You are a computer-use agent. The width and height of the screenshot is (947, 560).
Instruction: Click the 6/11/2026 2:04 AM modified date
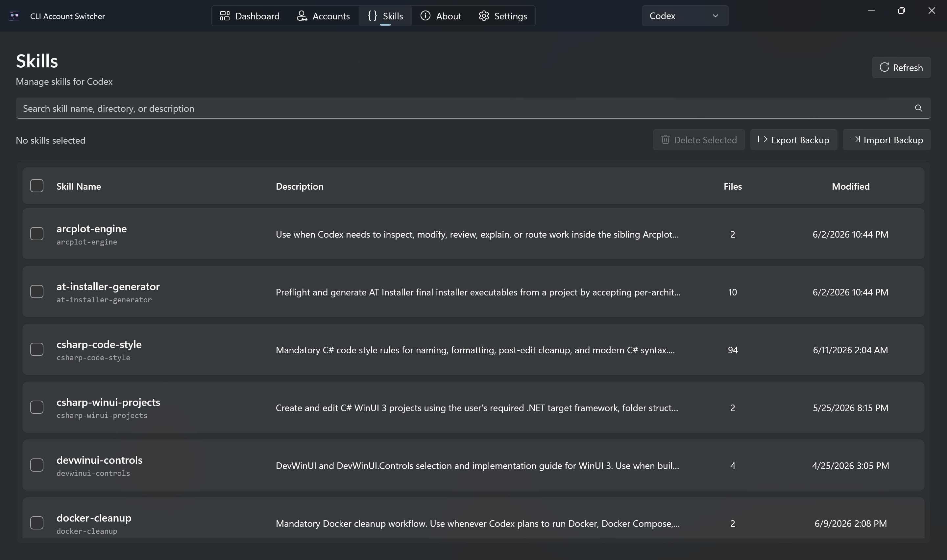click(x=850, y=350)
